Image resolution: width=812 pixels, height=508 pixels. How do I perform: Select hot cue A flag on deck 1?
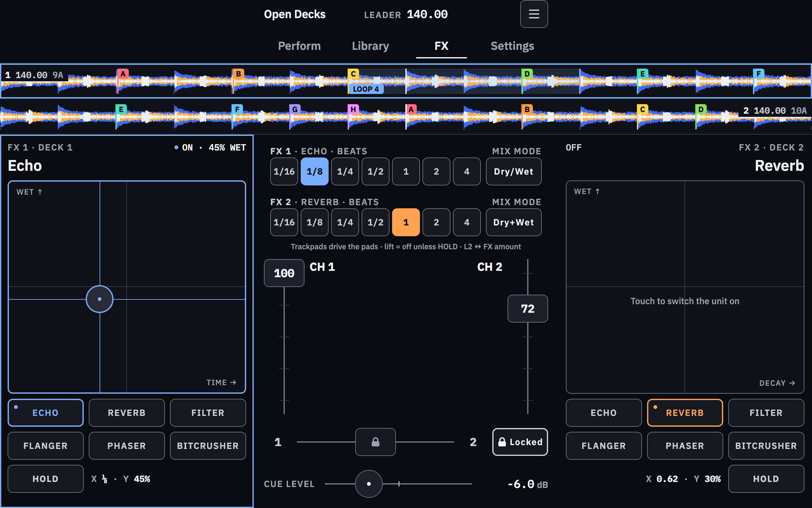pos(123,74)
